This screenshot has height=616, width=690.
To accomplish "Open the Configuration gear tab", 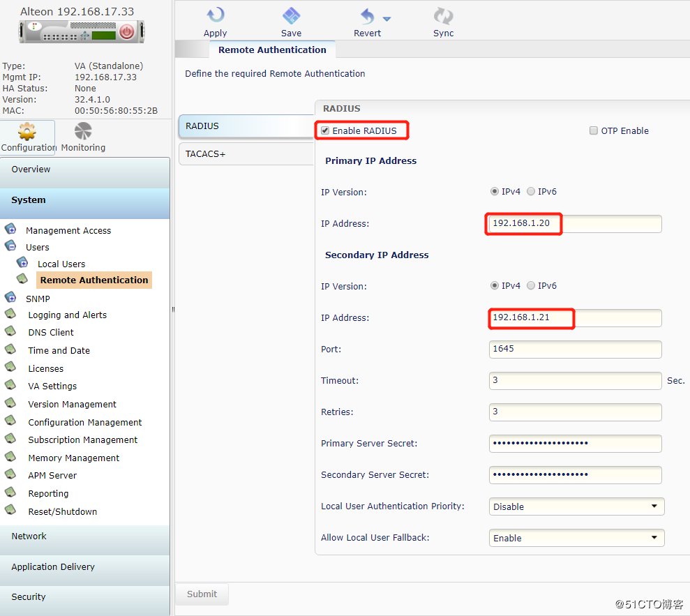I will (28, 137).
